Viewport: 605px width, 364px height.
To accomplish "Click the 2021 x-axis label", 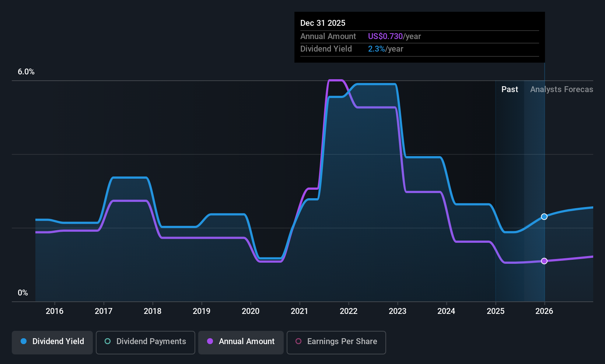I will coord(300,311).
